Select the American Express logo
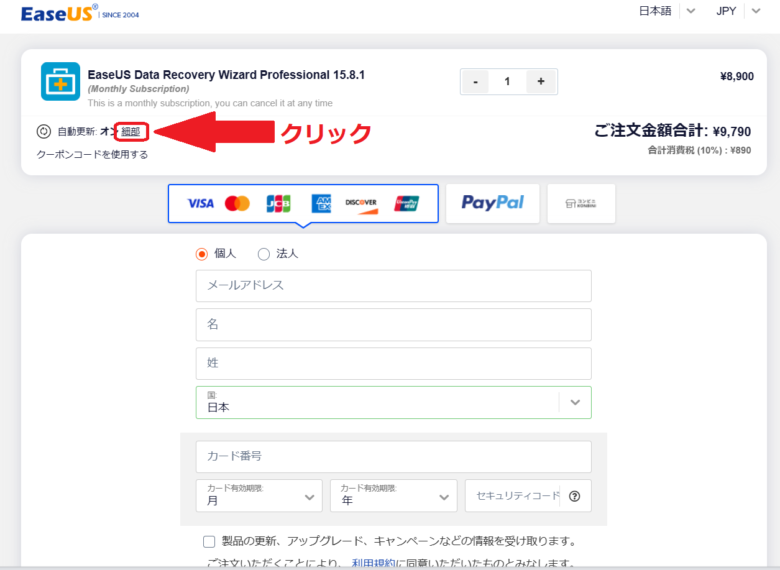This screenshot has height=570, width=780. [321, 203]
